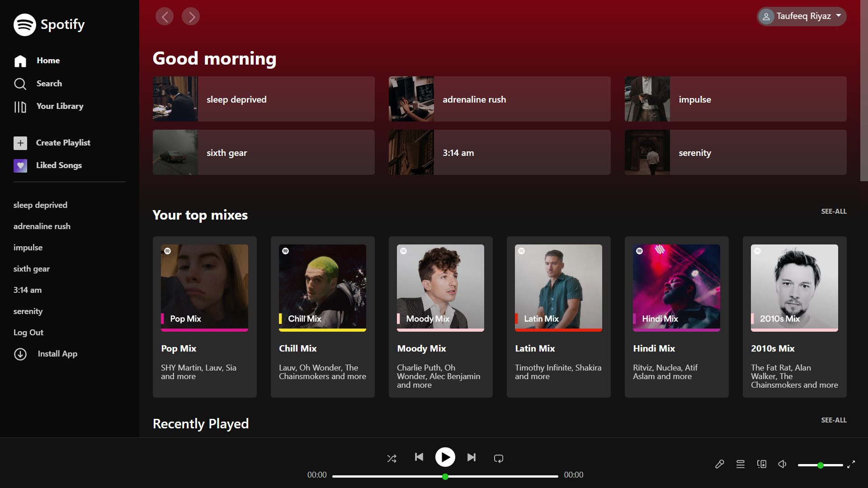The height and width of the screenshot is (488, 868).
Task: Click the Hindi Mix title text
Action: point(654,348)
